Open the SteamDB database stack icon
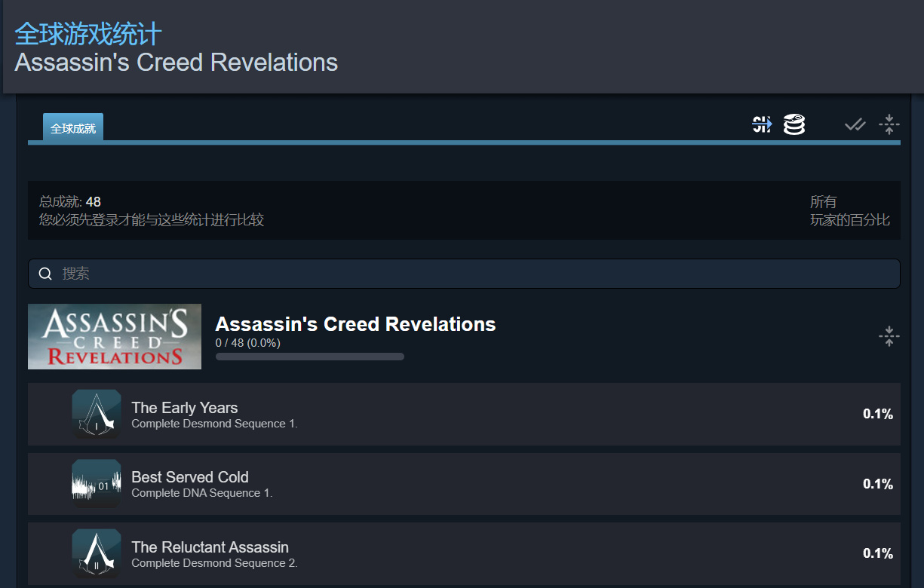Screen dimensions: 924x588 (x=794, y=124)
